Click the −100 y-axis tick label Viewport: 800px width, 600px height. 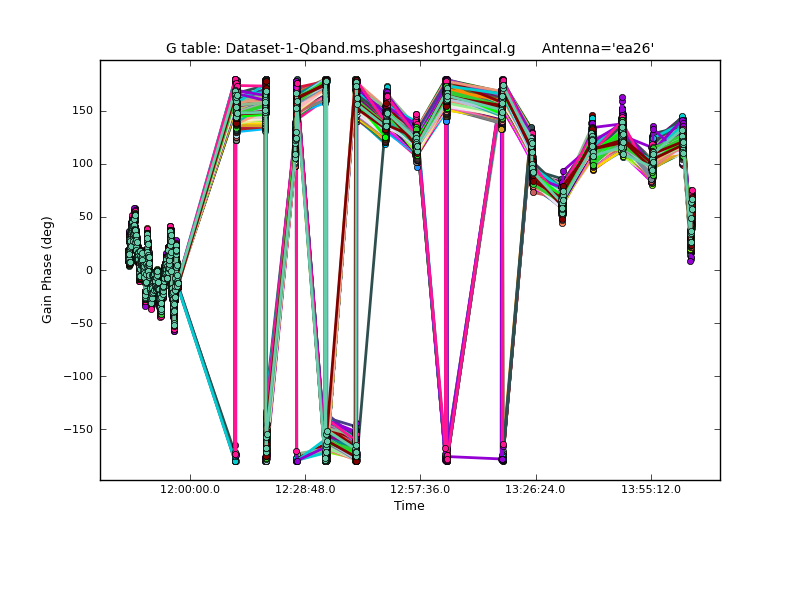pos(77,377)
